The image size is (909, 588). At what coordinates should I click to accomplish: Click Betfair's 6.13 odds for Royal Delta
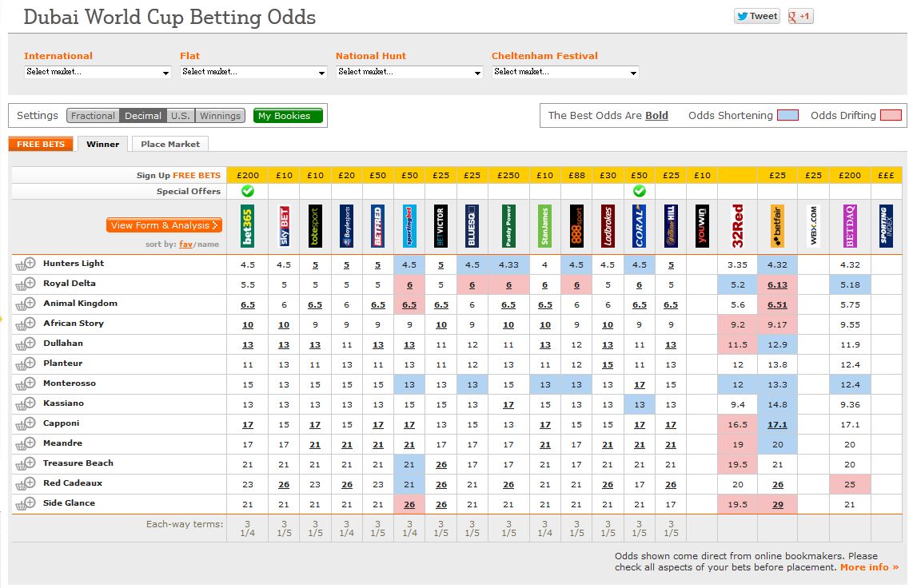tap(777, 284)
